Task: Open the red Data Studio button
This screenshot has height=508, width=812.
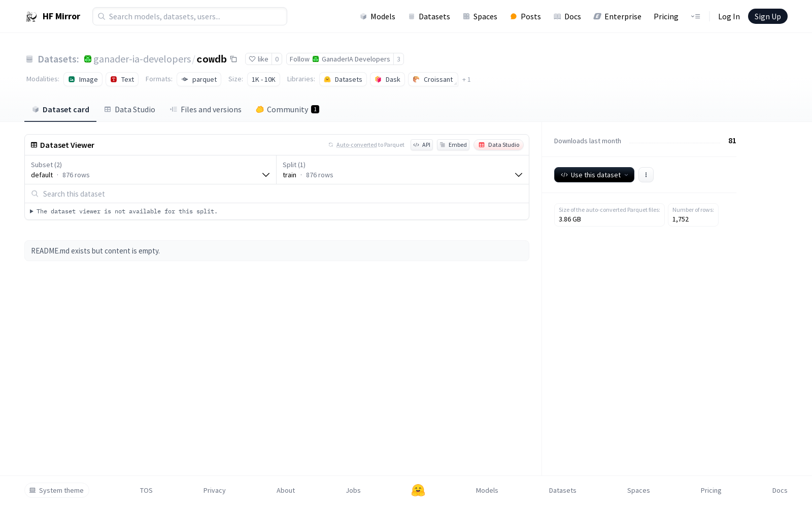Action: click(499, 145)
